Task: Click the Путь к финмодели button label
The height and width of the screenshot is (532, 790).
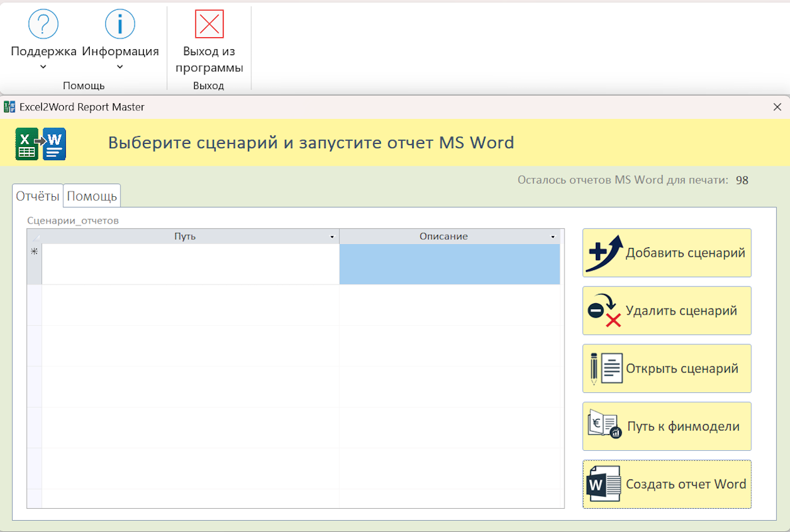Action: pyautogui.click(x=683, y=427)
